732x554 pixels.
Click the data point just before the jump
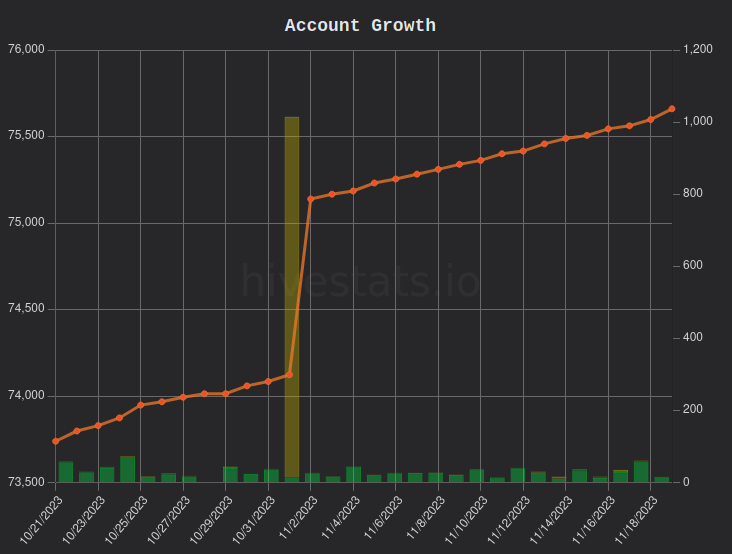289,375
